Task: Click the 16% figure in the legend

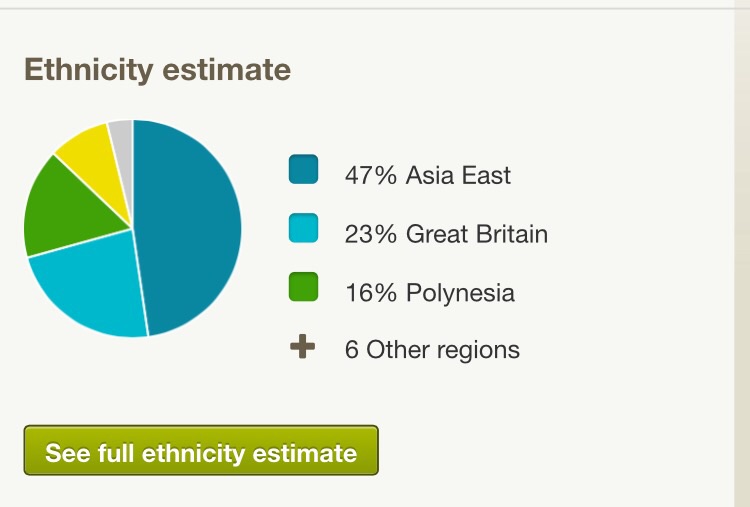Action: (x=370, y=293)
